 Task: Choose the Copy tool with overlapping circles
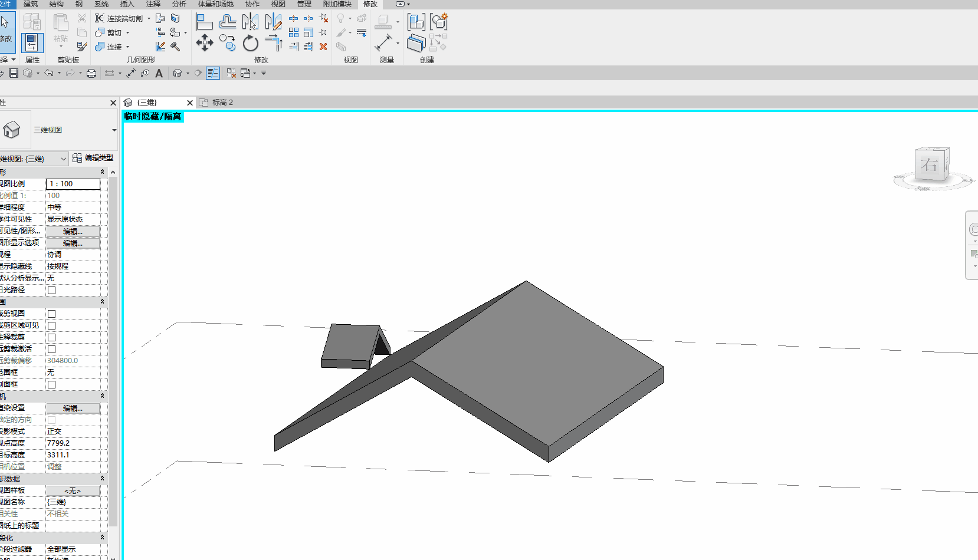pos(227,42)
